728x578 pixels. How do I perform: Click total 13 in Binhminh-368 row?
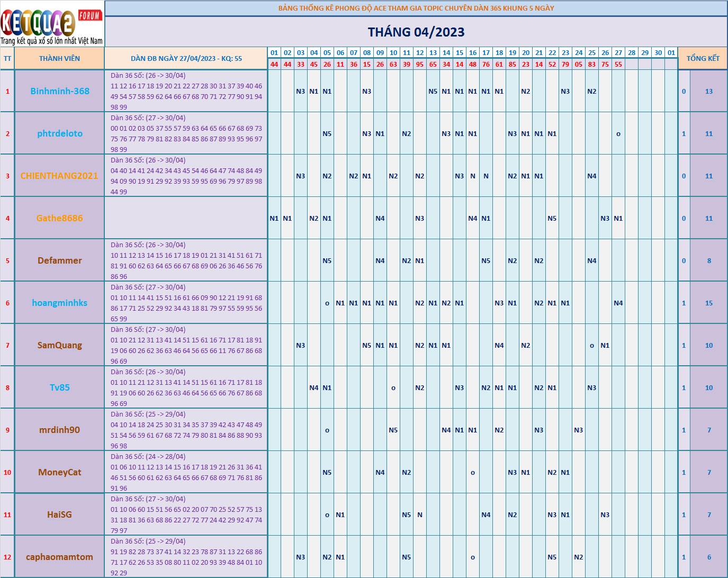coord(709,91)
